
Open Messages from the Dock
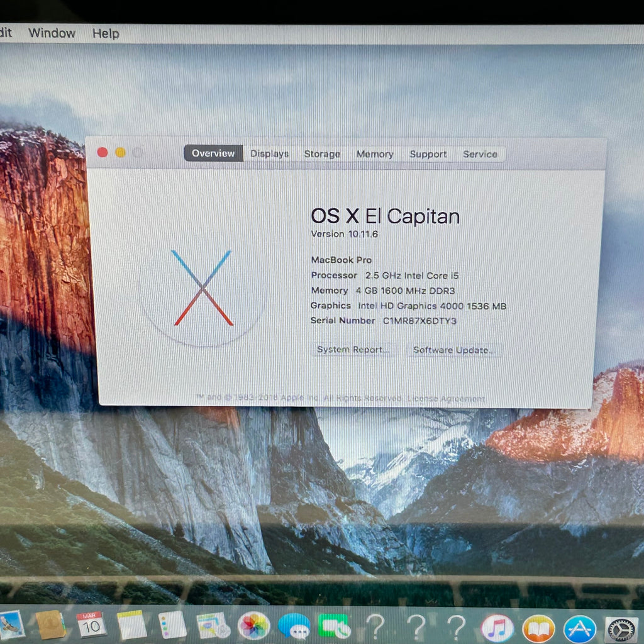click(x=294, y=626)
